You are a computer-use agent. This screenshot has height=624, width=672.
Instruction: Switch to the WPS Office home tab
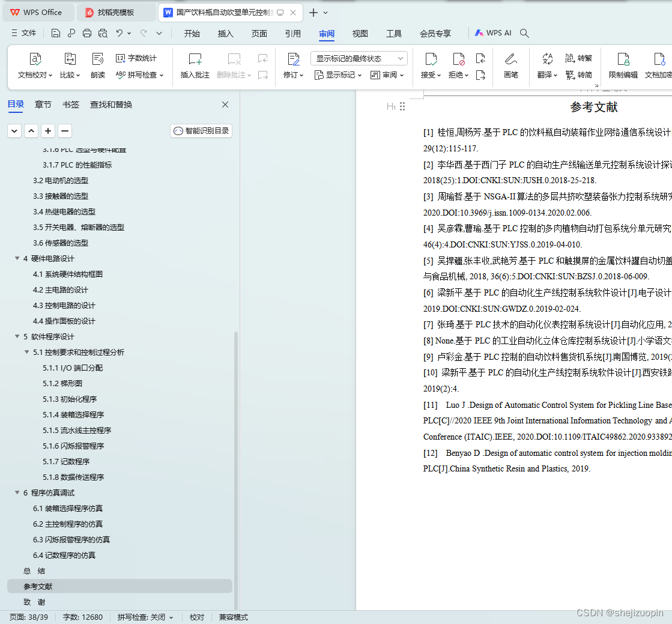(x=38, y=13)
